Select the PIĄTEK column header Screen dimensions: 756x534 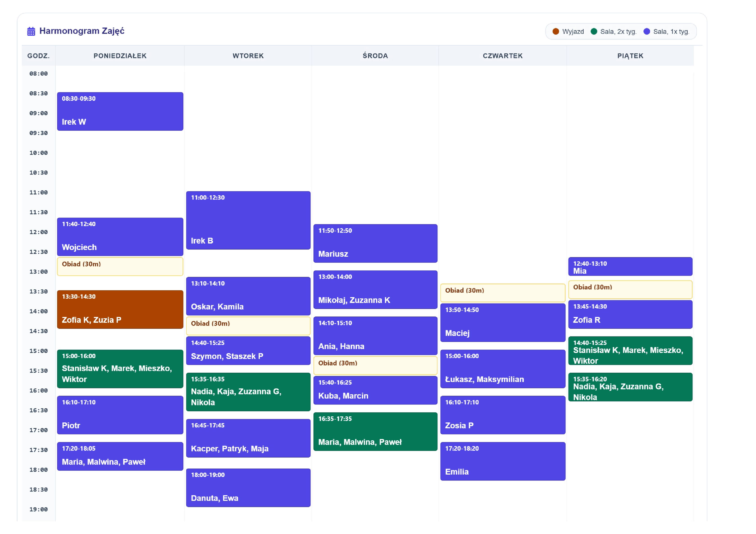[630, 56]
